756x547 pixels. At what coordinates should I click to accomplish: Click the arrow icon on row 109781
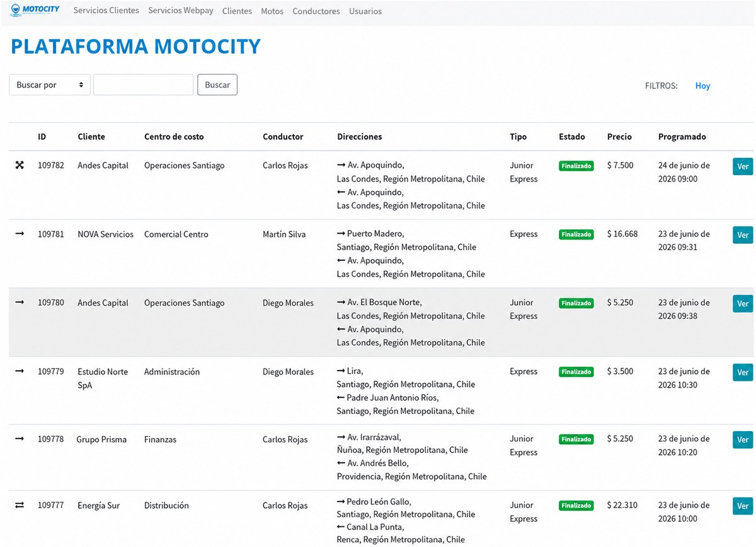20,234
